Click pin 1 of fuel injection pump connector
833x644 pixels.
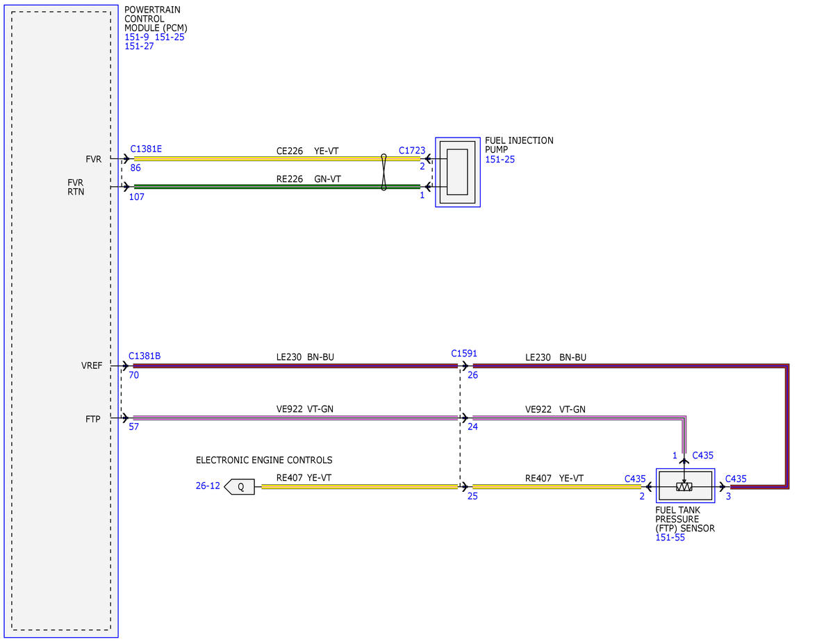click(422, 195)
